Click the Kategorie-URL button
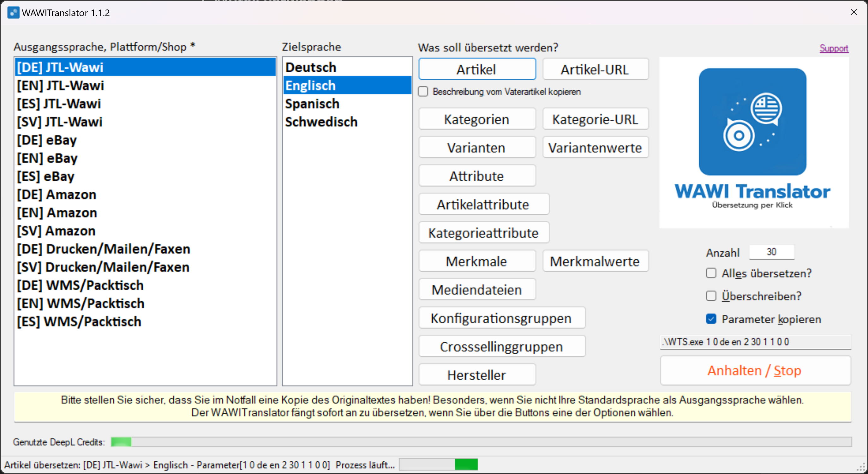This screenshot has width=868, height=474. pyautogui.click(x=596, y=119)
